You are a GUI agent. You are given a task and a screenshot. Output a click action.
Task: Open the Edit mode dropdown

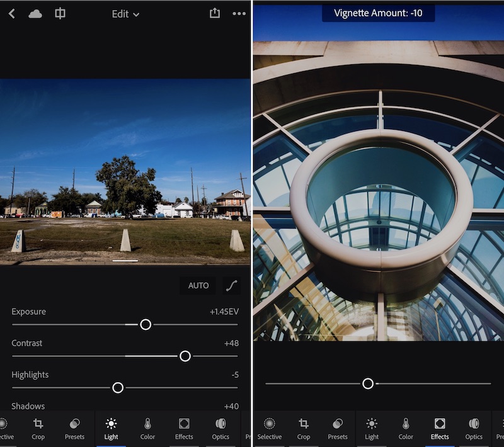pos(125,14)
